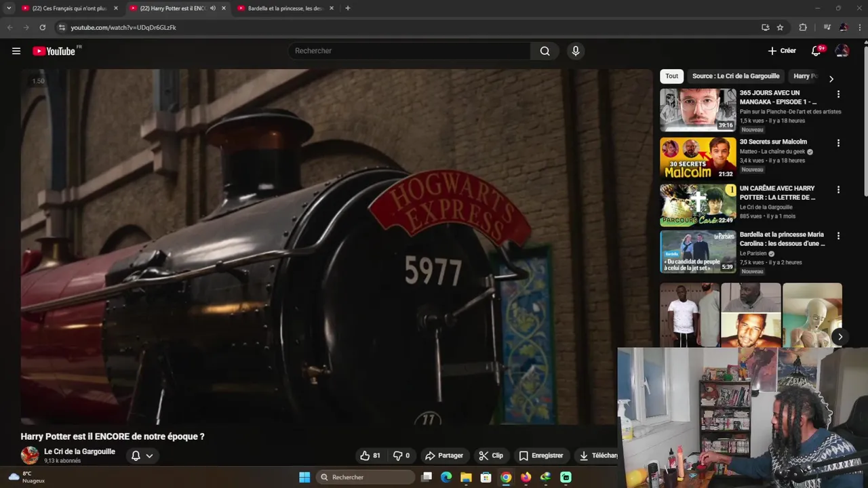
Task: Click the Harry Potter video title text
Action: [113, 436]
